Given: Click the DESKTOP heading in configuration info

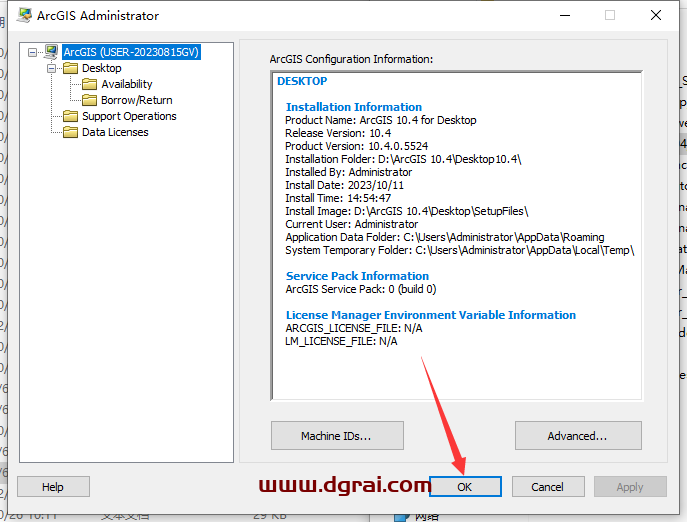Looking at the screenshot, I should click(302, 81).
